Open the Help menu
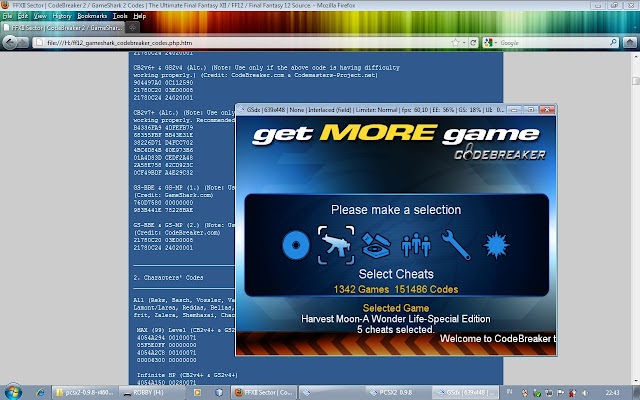Screen dimensions: 640x400 [x=140, y=16]
